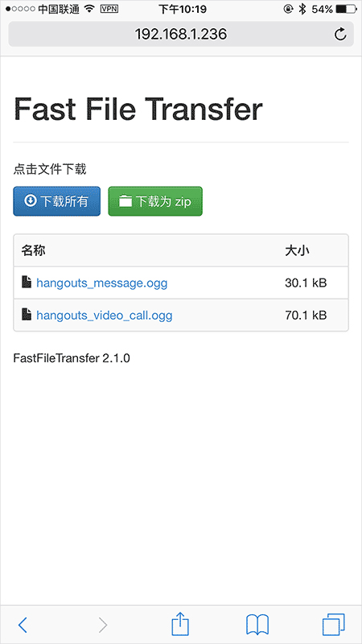Click the 下载为 zip button

155,201
